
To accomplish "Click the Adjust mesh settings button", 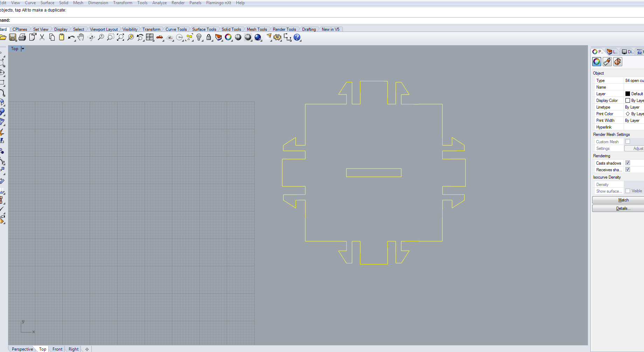I will 634,149.
